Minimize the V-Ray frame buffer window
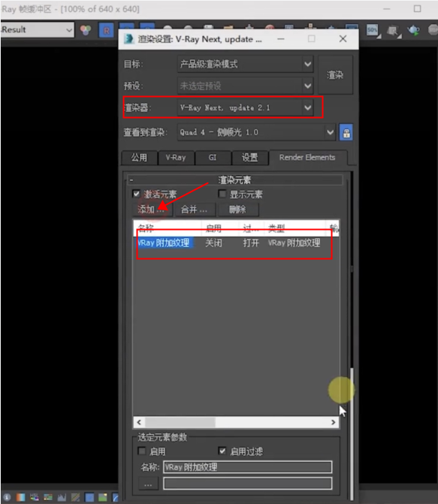The height and width of the screenshot is (504, 438). pyautogui.click(x=387, y=9)
